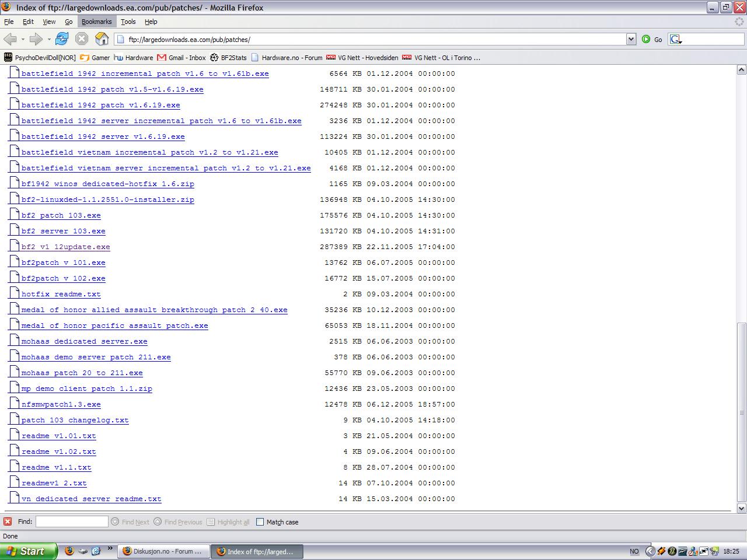Open patch_103_changelog.txt link
Screen dimensions: 747x560
tap(75, 420)
